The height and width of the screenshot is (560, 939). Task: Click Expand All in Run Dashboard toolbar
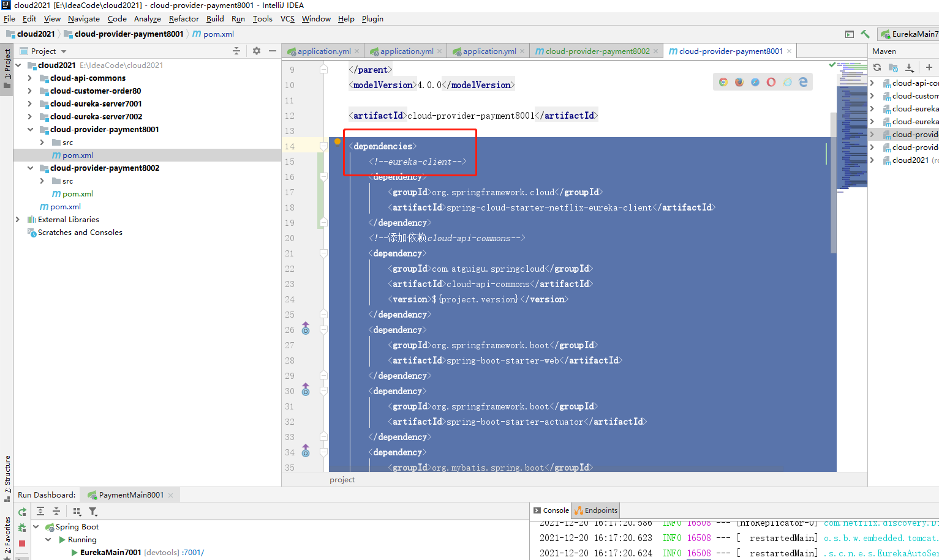point(40,512)
